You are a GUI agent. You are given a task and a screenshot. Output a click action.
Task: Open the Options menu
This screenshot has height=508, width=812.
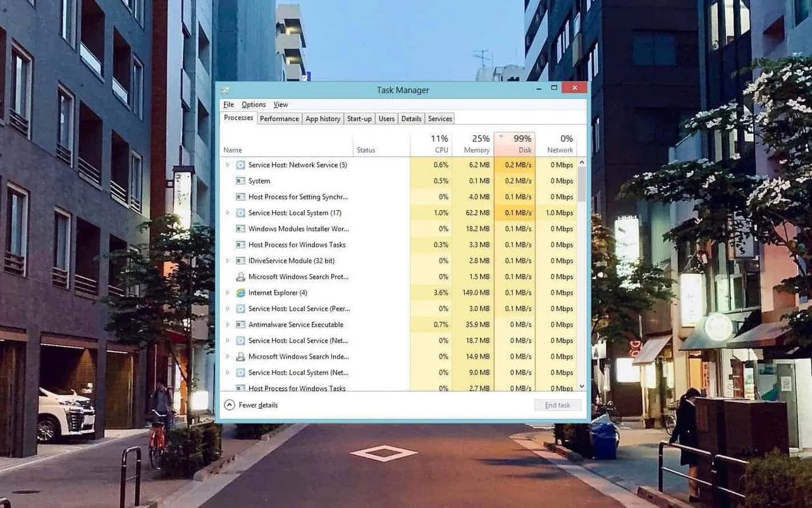point(253,104)
